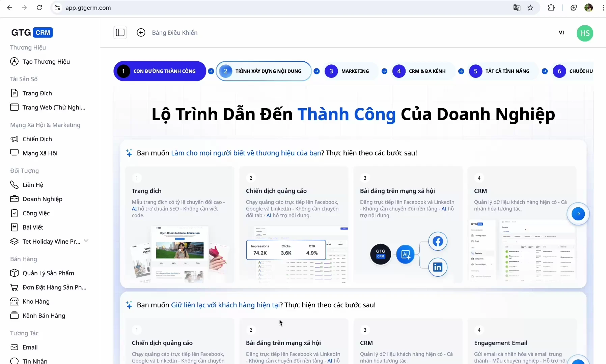Open Kho Hàng inventory in the sidebar
Screen dimensions: 606x364
pyautogui.click(x=36, y=302)
